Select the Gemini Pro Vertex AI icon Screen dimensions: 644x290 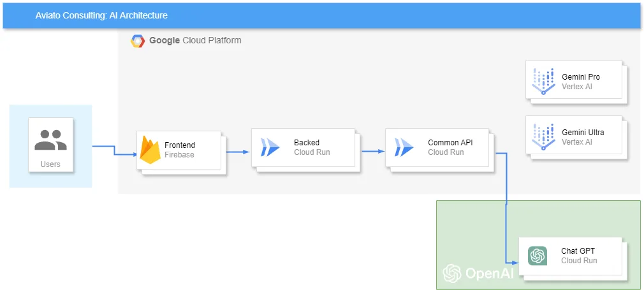coord(543,82)
